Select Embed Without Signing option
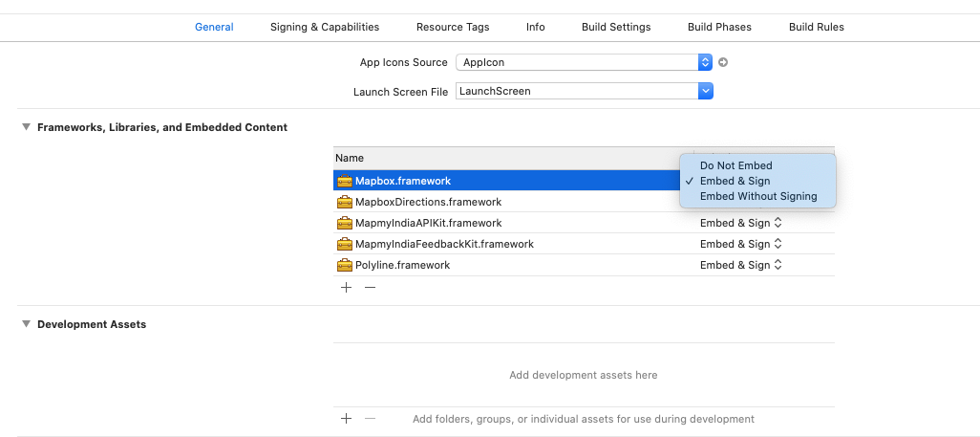Screen dimensions: 980x437 tap(757, 196)
